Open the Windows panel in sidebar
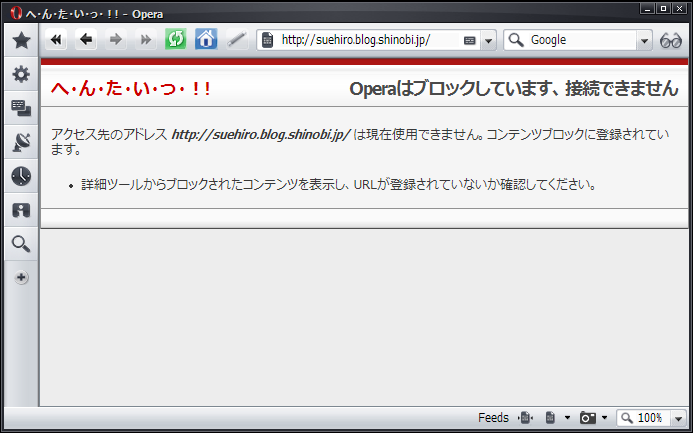This screenshot has width=693, height=433. 21,108
